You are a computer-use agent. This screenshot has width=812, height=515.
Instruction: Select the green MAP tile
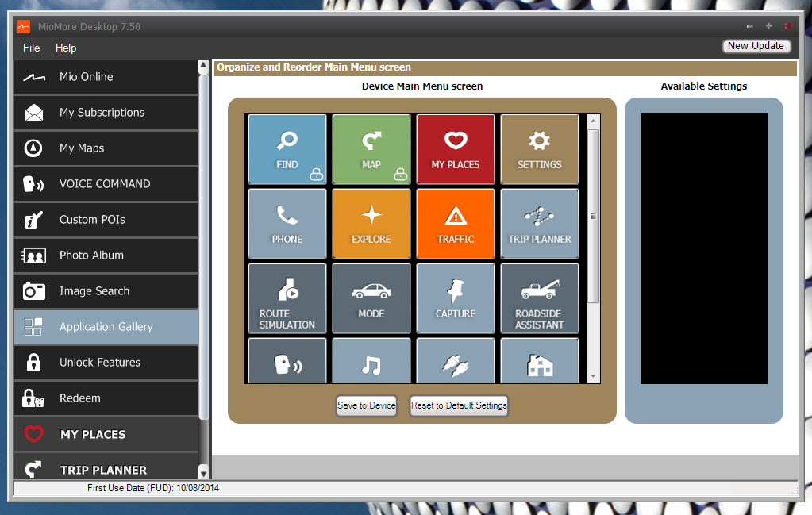(x=371, y=149)
